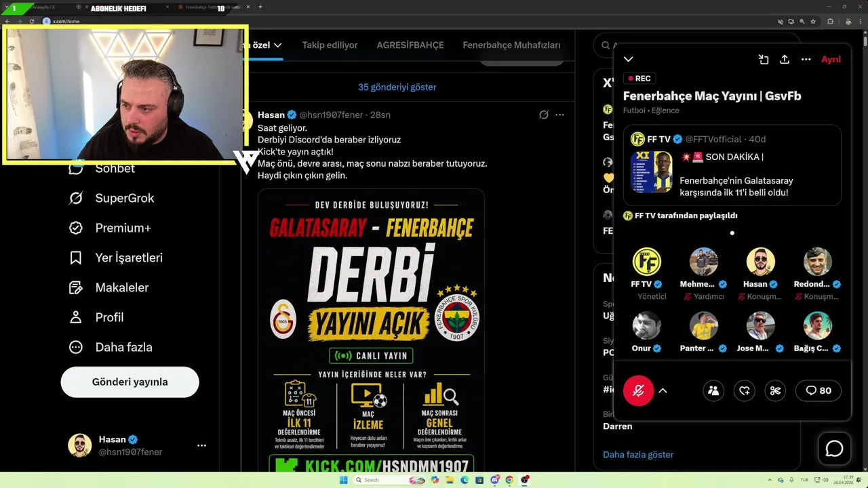Open the three-dot menu on Hasan's post
Image resolution: width=868 pixels, height=488 pixels.
coord(559,115)
